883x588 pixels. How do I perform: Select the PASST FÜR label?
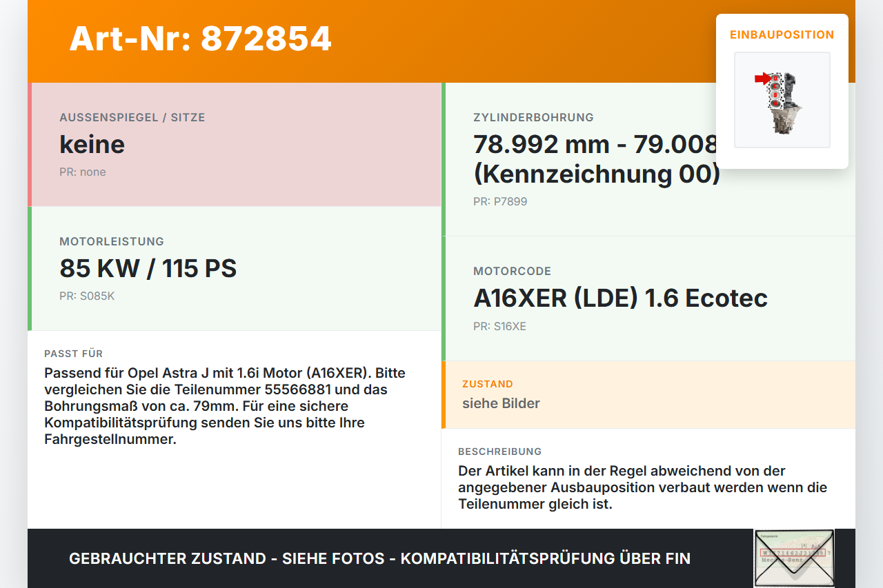pos(73,354)
